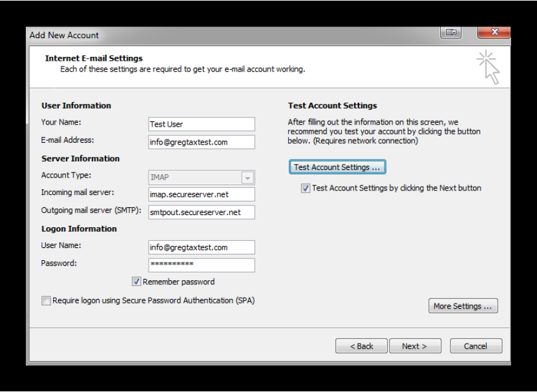The image size is (537, 392).
Task: Close the Add New Account dialog
Action: point(494,32)
